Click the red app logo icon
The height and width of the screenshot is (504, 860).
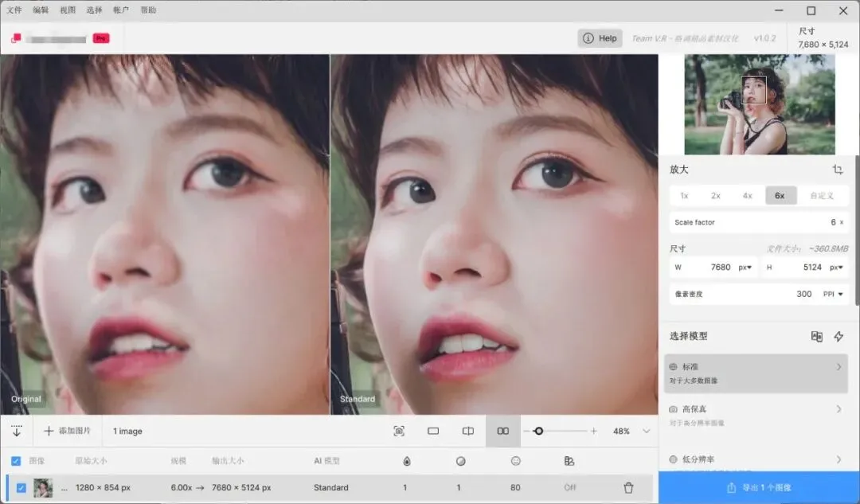[x=16, y=38]
